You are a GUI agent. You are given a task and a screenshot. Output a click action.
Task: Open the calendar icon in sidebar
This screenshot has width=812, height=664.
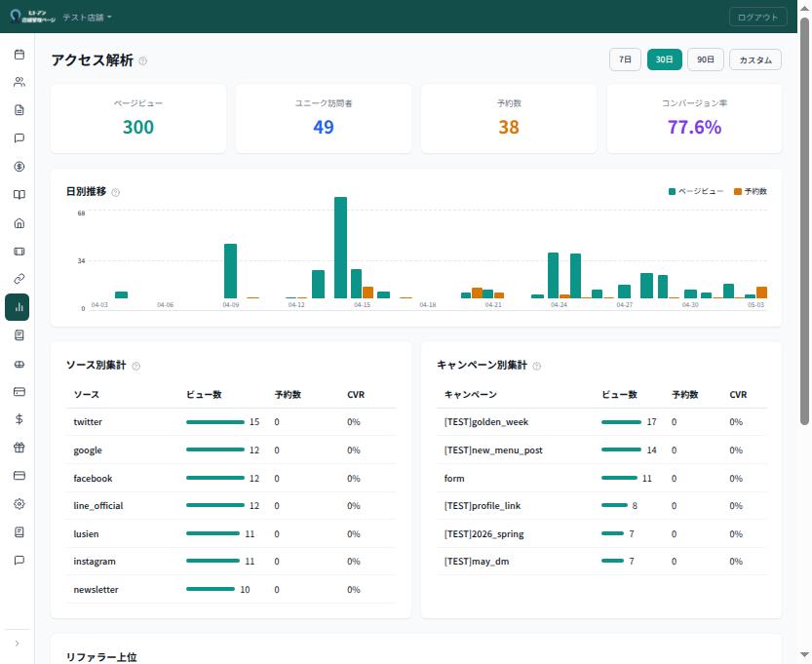[x=19, y=55]
